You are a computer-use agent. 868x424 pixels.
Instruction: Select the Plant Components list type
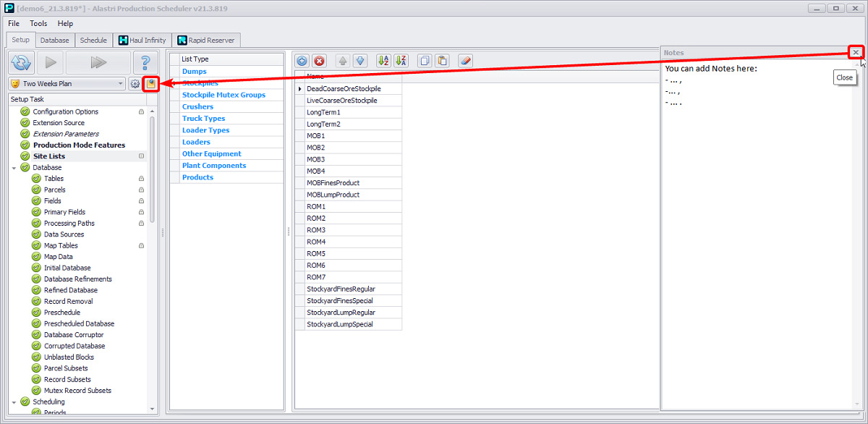[x=213, y=166]
